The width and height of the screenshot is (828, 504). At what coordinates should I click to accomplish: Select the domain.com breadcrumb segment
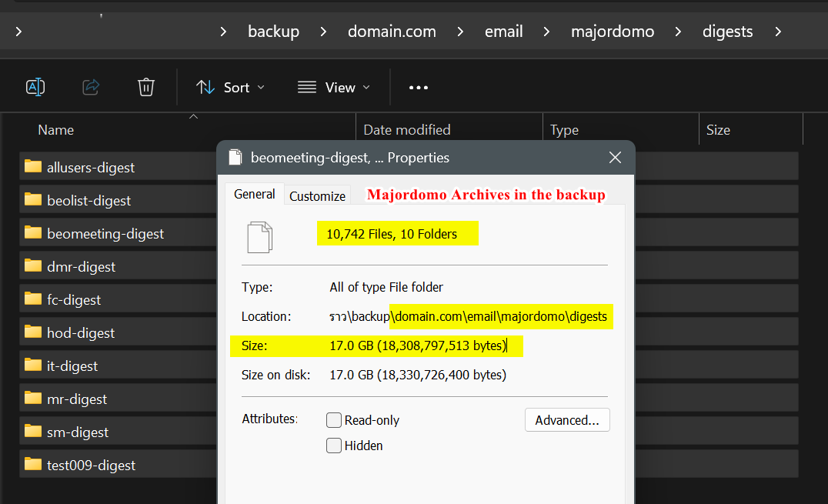392,32
